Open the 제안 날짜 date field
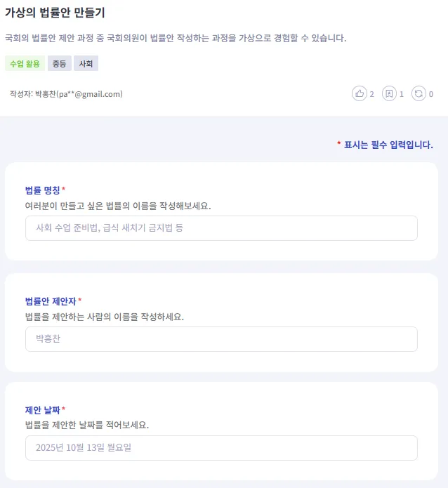Viewport: 448px width, 488px height. click(221, 448)
